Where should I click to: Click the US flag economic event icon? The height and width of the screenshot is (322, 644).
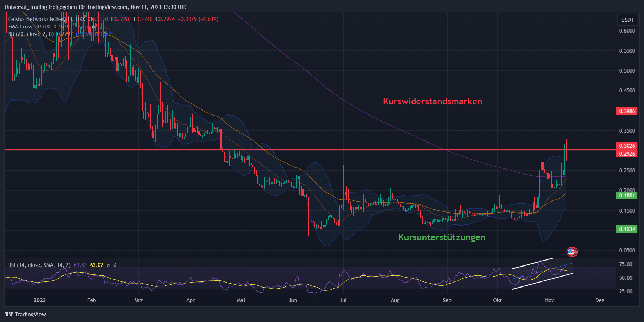click(572, 252)
